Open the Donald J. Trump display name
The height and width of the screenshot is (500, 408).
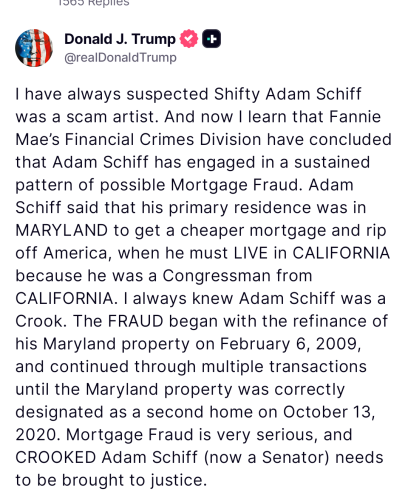(x=120, y=39)
